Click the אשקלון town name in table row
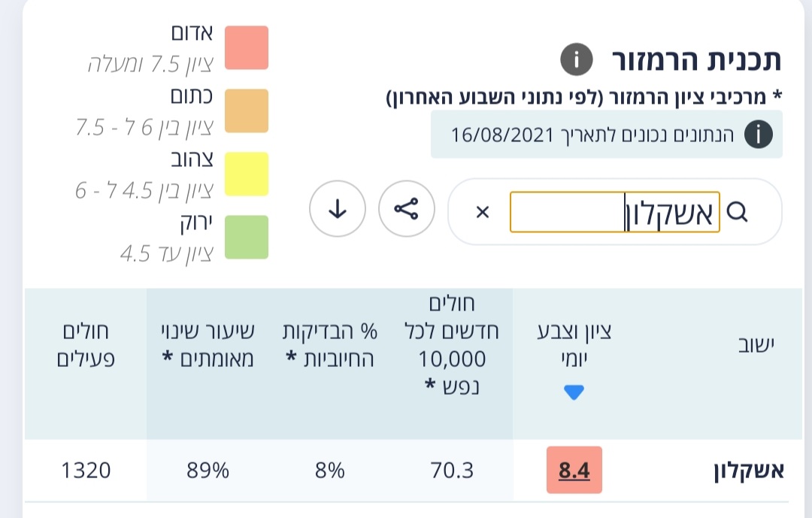Viewport: 812px width, 518px height. [749, 471]
